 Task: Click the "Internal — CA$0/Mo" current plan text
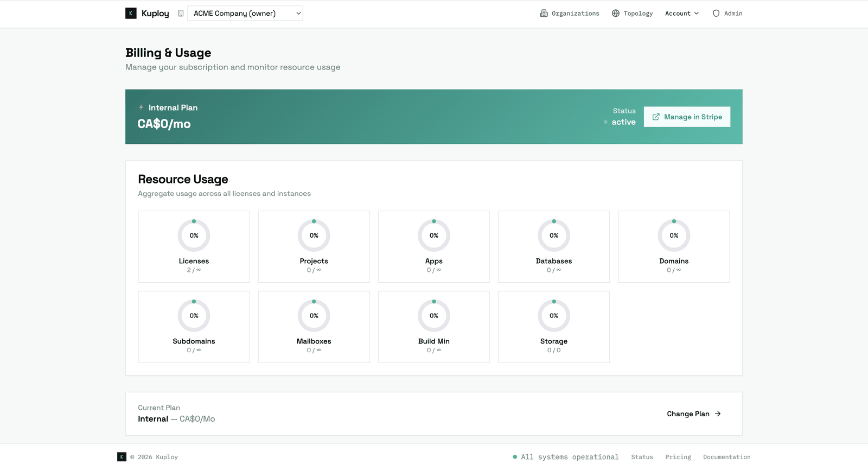[x=176, y=419]
